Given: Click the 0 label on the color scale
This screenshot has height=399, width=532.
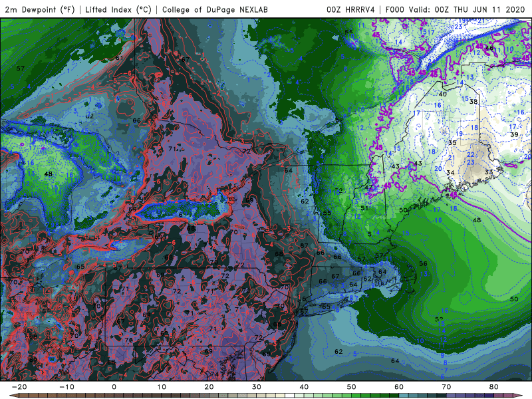Looking at the screenshot, I should pos(114,387).
